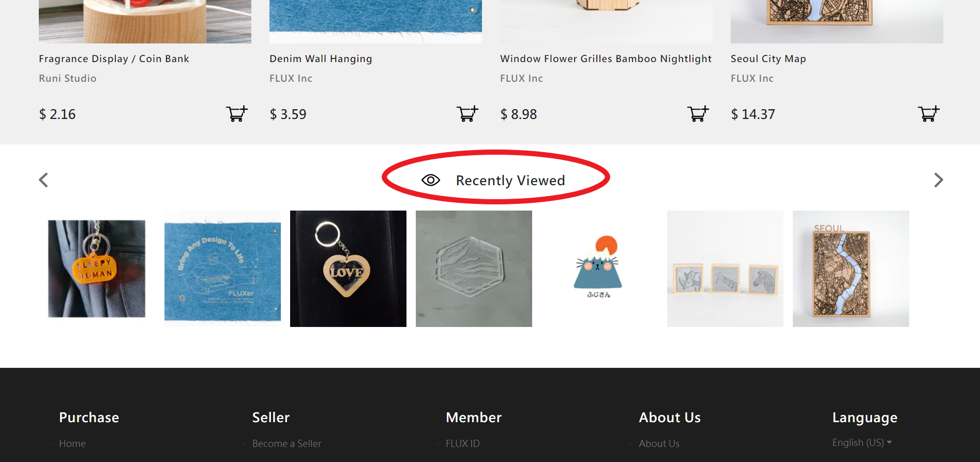Add Window Flower Grilles Nightlight to cart
Screen dimensions: 980x462
(698, 114)
